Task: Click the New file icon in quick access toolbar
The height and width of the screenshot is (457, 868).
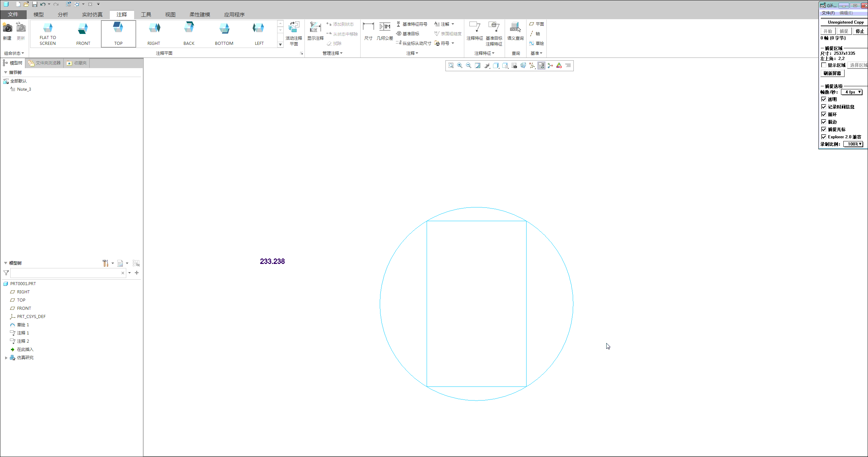Action: (18, 4)
